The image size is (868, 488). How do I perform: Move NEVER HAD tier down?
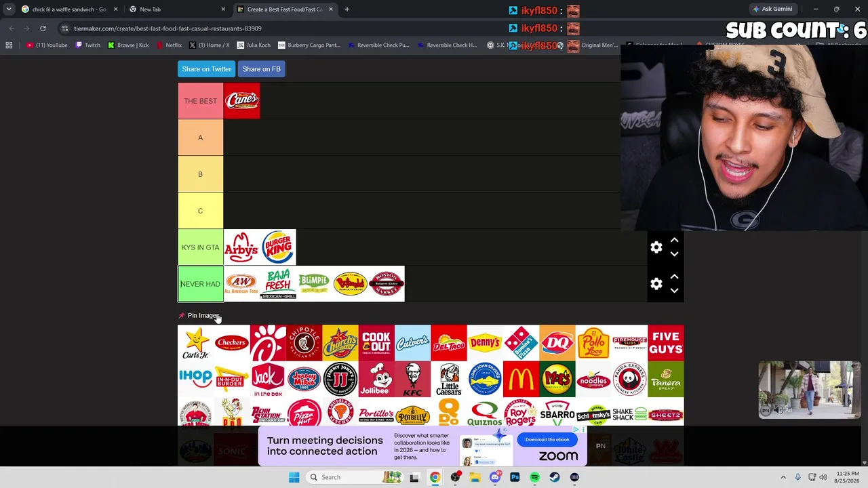[674, 291]
